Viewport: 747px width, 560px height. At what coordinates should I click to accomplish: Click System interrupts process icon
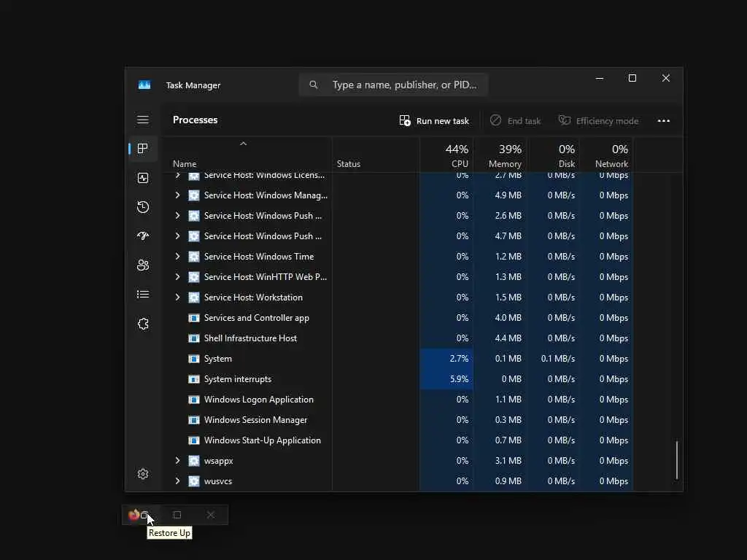[x=194, y=379]
